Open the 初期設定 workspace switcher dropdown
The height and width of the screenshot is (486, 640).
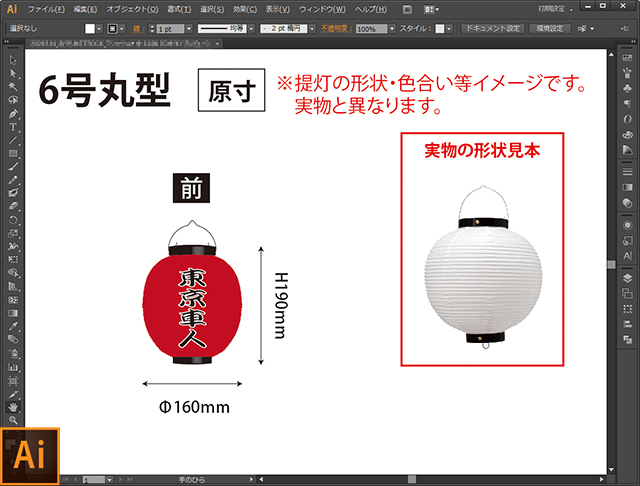click(x=555, y=9)
